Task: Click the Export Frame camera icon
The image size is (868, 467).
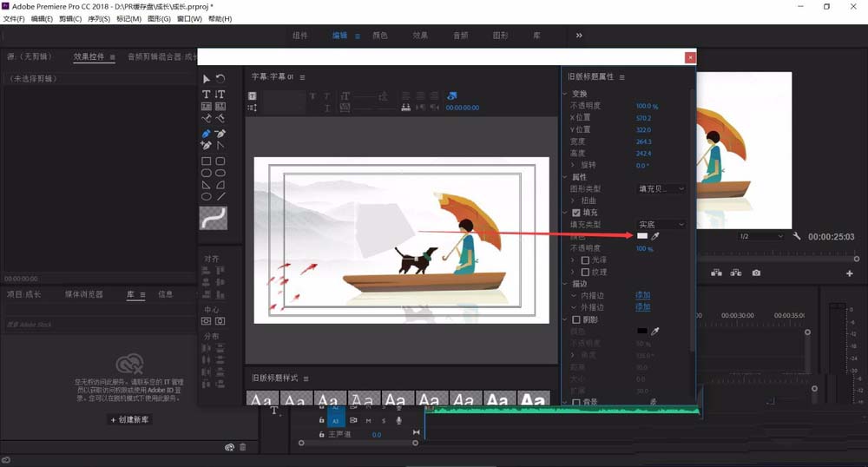Action: pyautogui.click(x=756, y=273)
